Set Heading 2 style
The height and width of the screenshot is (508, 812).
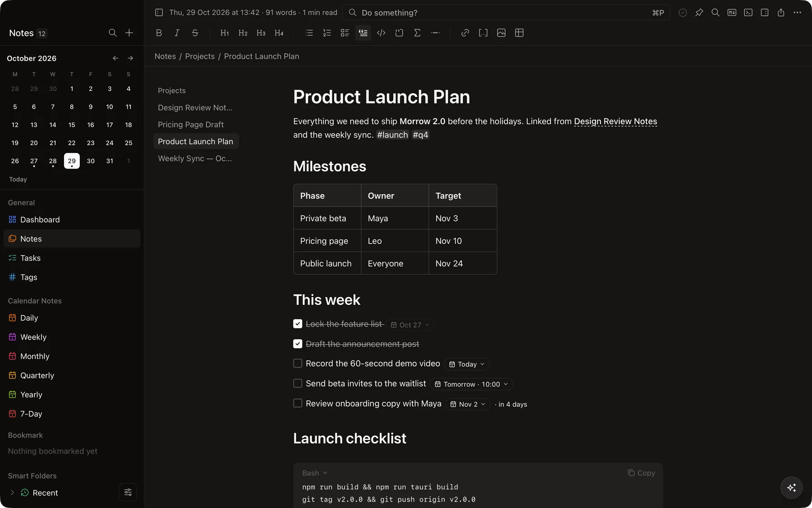click(x=243, y=33)
